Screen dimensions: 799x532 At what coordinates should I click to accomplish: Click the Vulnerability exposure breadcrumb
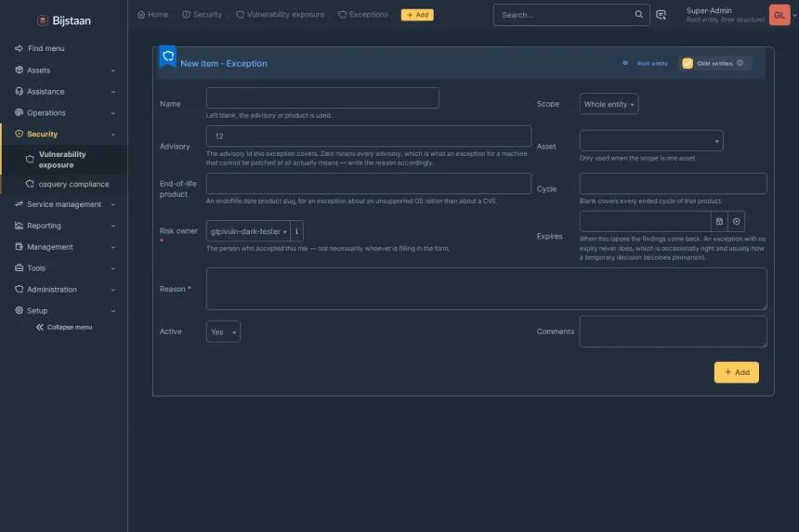click(x=281, y=15)
